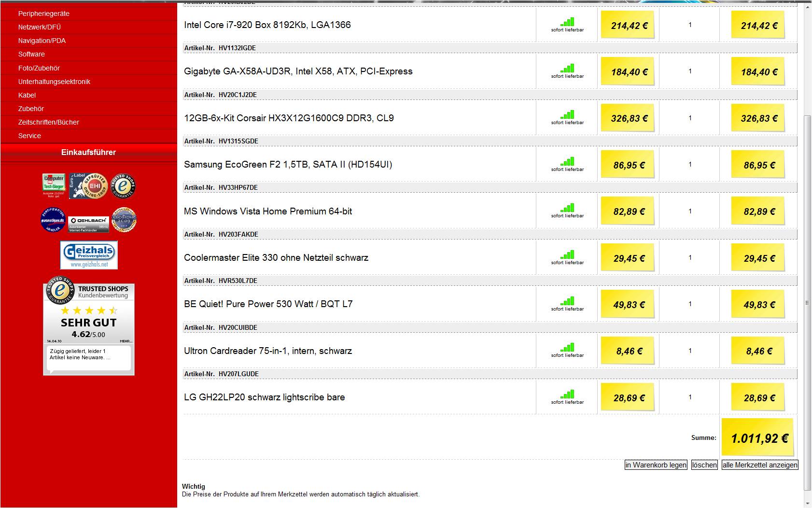The image size is (812, 508).
Task: Click the 'Summe:' label
Action: pos(704,437)
